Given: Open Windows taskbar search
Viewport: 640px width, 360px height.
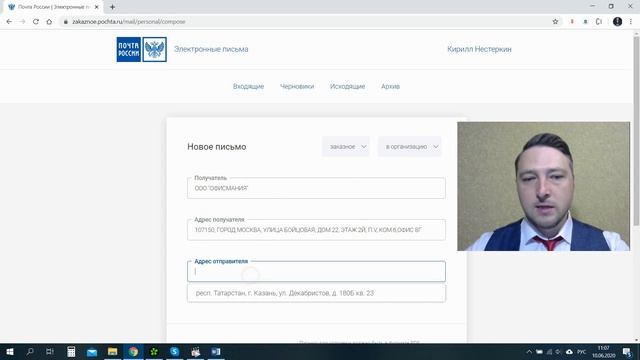Looking at the screenshot, I should [x=30, y=351].
